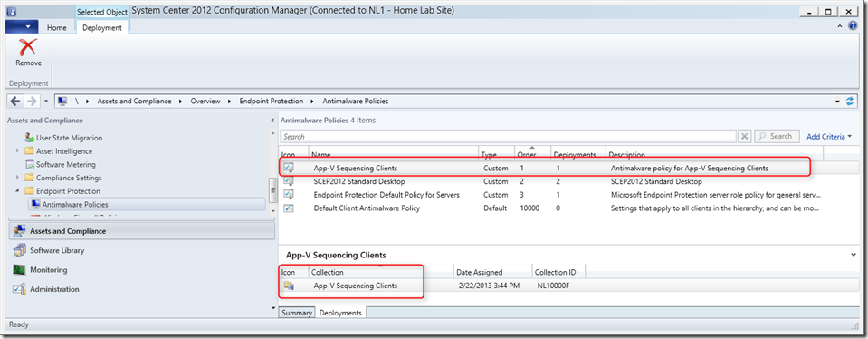Clear search with the X button
868x339 pixels.
click(745, 136)
